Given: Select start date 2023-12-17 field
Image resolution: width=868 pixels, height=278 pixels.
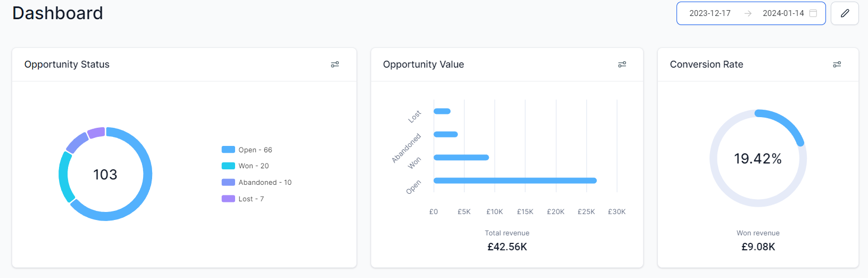Looking at the screenshot, I should click(710, 13).
